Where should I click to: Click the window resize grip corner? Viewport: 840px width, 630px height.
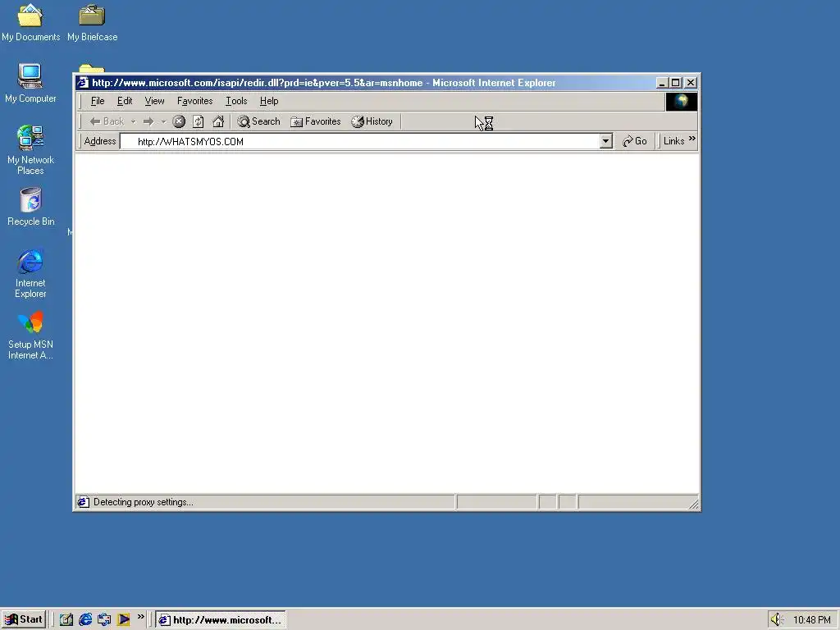[x=693, y=504]
